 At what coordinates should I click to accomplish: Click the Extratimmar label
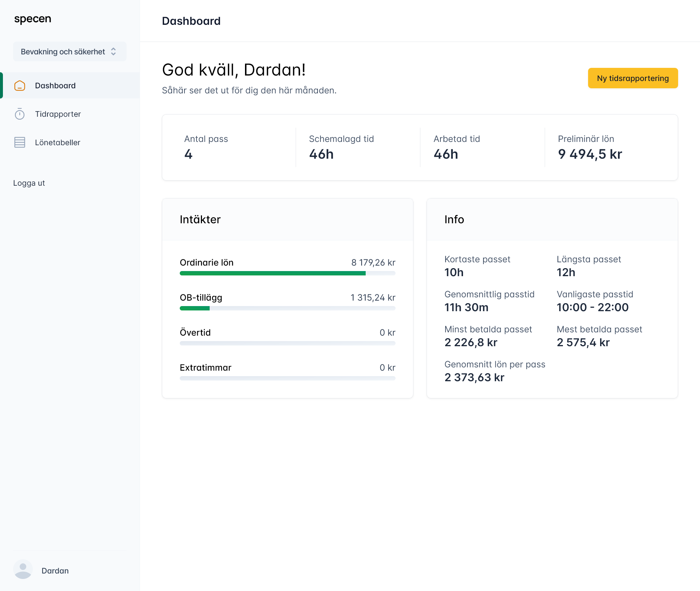click(x=206, y=367)
